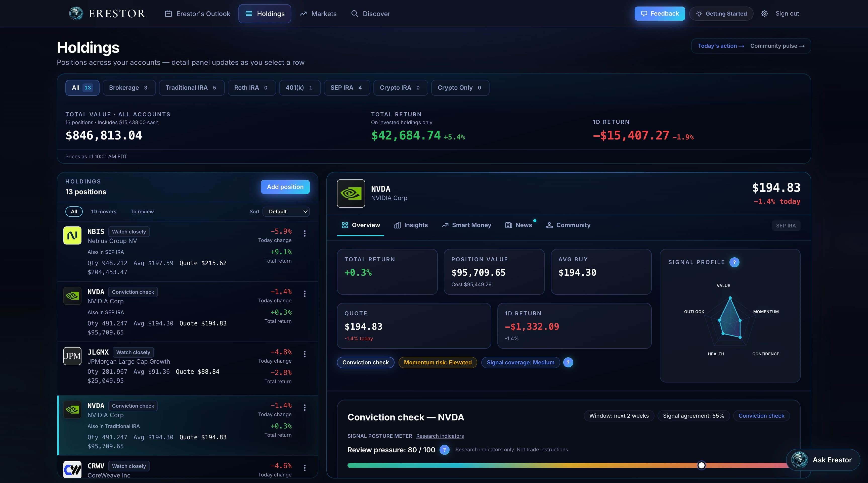Click the Getting Started lightbulb icon
Viewport: 868px width, 483px height.
[699, 14]
